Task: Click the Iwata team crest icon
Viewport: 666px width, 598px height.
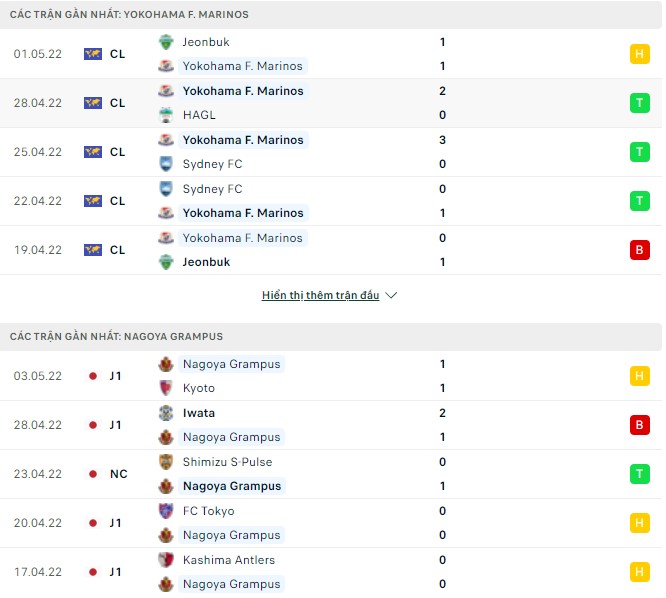Action: pyautogui.click(x=166, y=413)
